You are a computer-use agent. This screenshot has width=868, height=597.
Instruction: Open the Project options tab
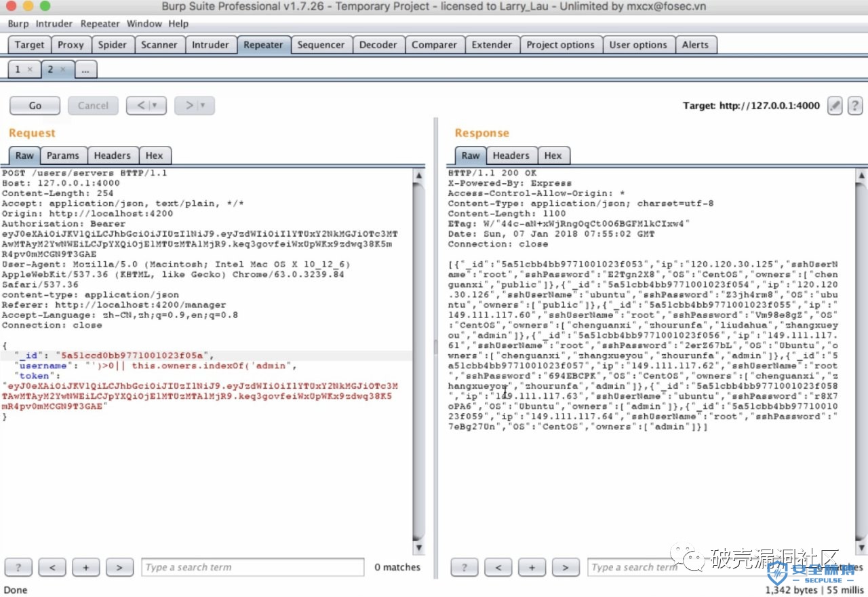(560, 45)
